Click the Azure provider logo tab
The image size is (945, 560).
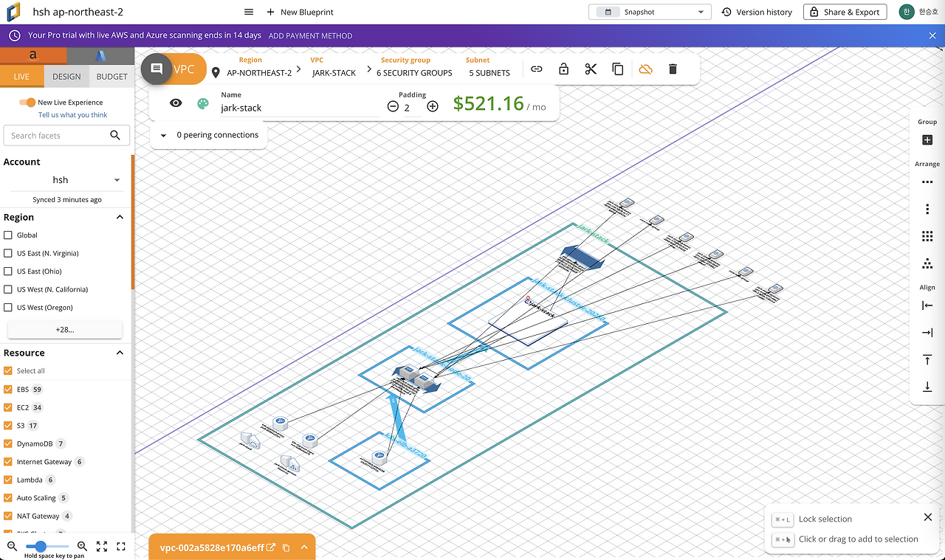100,55
